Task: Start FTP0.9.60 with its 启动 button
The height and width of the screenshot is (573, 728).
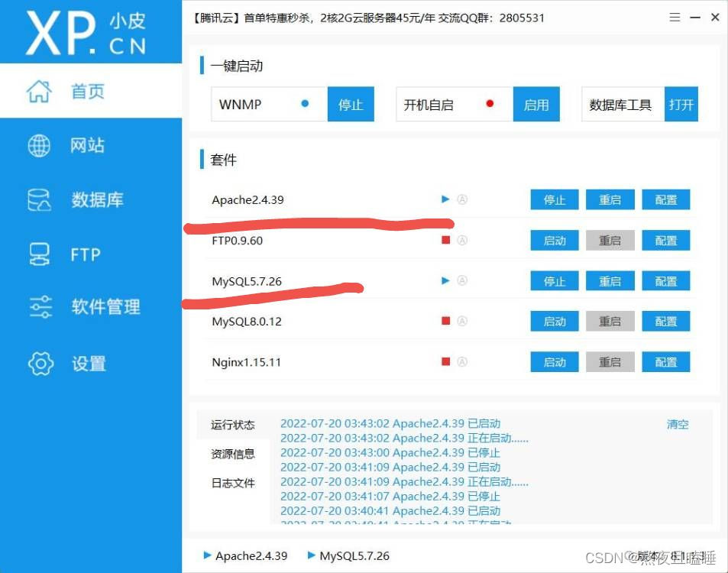Action: pos(554,240)
